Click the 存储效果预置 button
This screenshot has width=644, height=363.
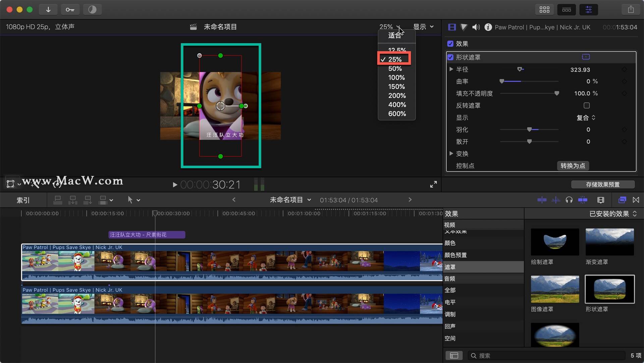click(x=603, y=185)
